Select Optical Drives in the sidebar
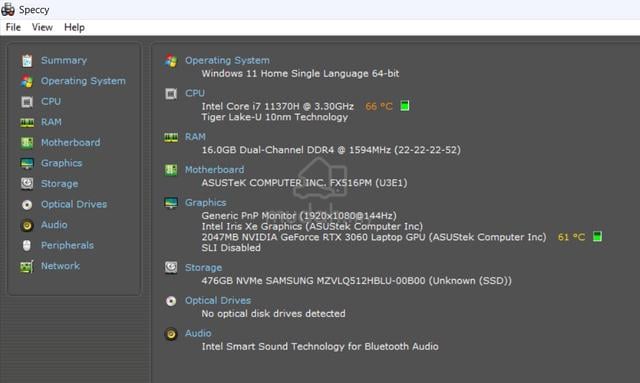Viewport: 640px width, 383px height. point(74,204)
